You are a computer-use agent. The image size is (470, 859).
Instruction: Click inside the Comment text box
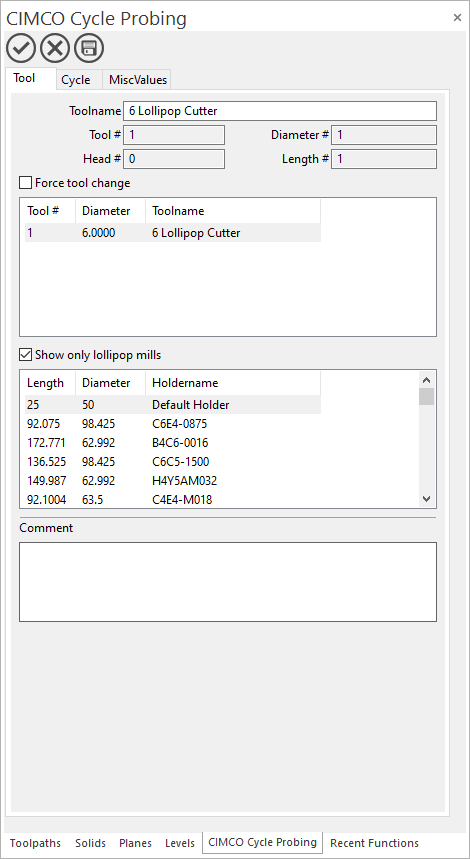[x=228, y=582]
